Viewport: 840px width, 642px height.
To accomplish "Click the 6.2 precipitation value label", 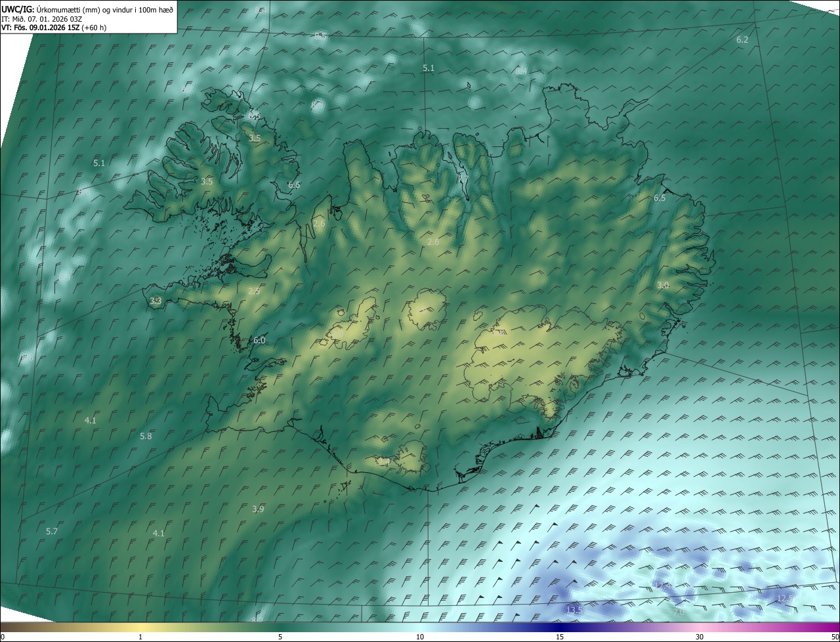I will (x=742, y=40).
